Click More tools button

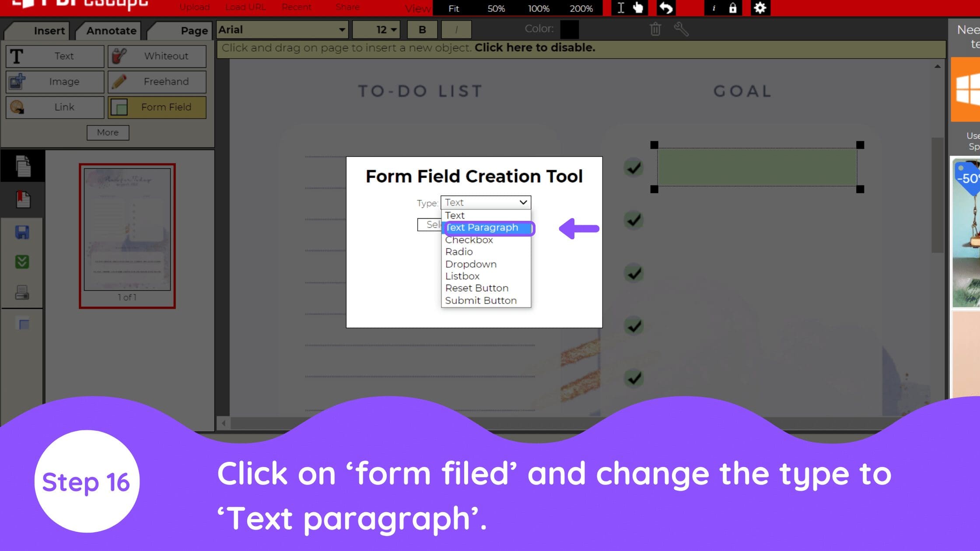108,132
